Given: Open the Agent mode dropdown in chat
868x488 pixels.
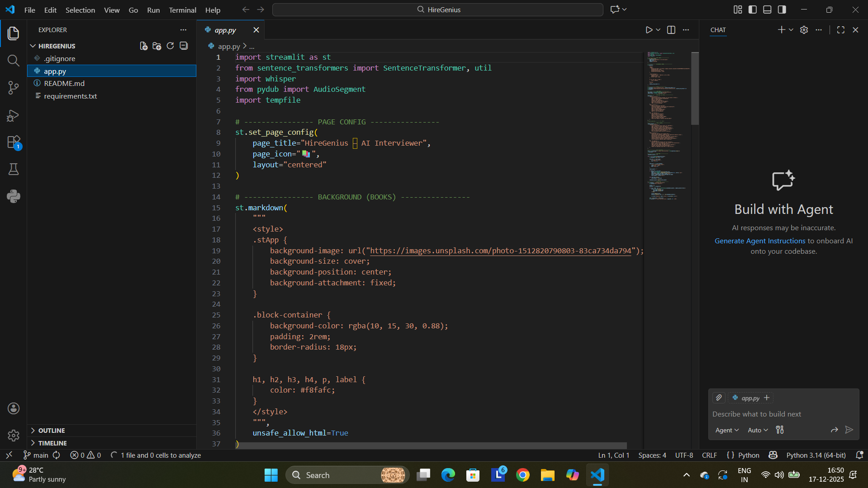Looking at the screenshot, I should [727, 430].
